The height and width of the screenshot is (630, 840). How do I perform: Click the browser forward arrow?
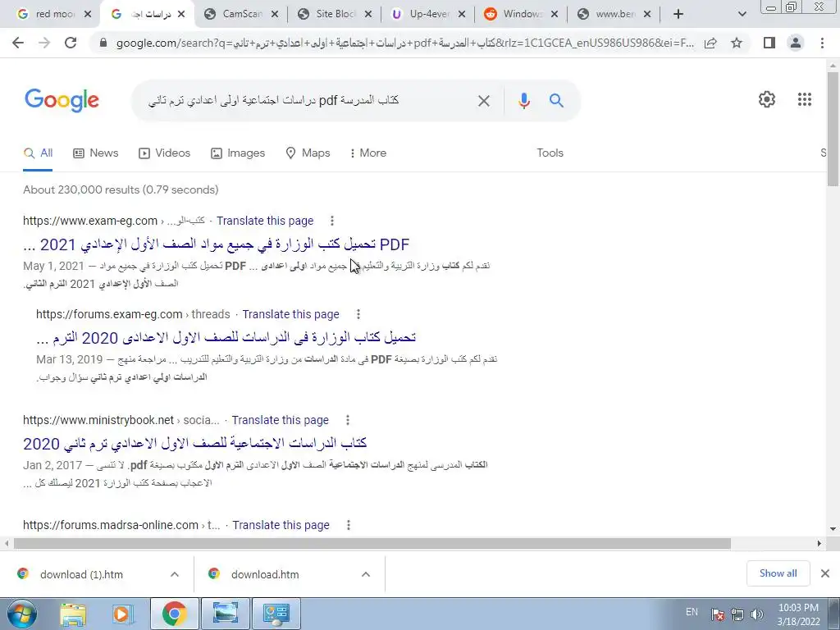click(x=44, y=43)
